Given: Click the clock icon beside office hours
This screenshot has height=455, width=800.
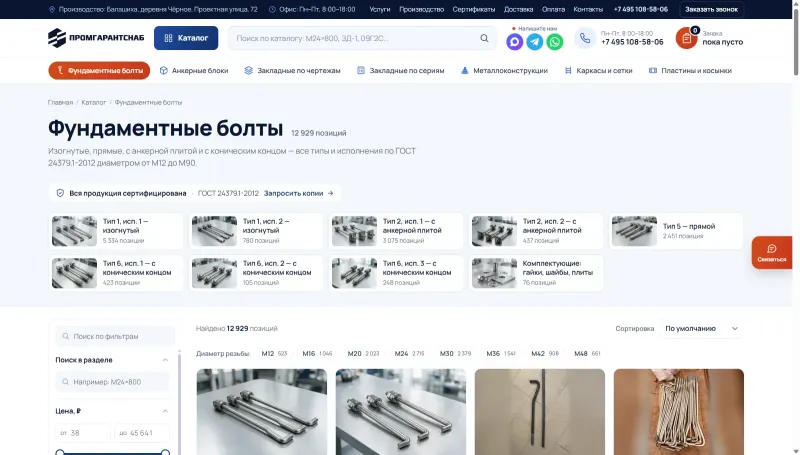Looking at the screenshot, I should point(272,9).
